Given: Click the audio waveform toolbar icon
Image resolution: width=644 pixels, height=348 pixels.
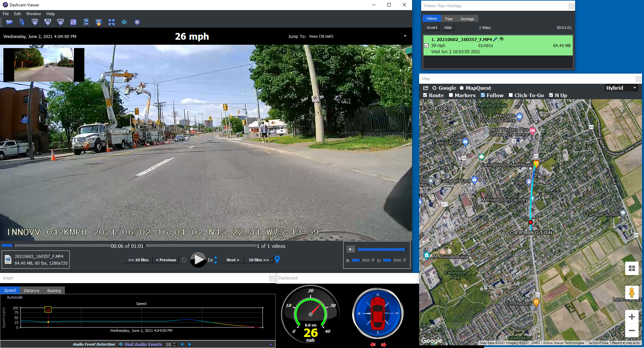Looking at the screenshot, I should (x=124, y=22).
